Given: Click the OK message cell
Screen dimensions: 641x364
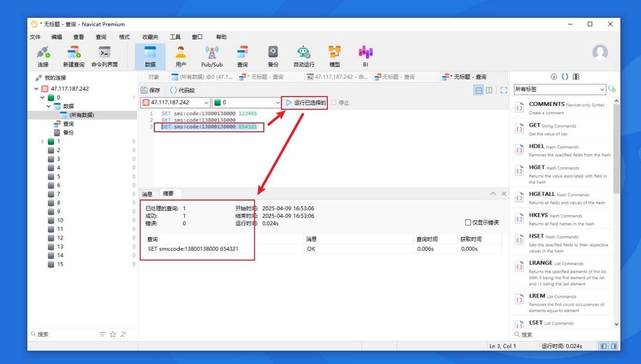Looking at the screenshot, I should [x=358, y=249].
